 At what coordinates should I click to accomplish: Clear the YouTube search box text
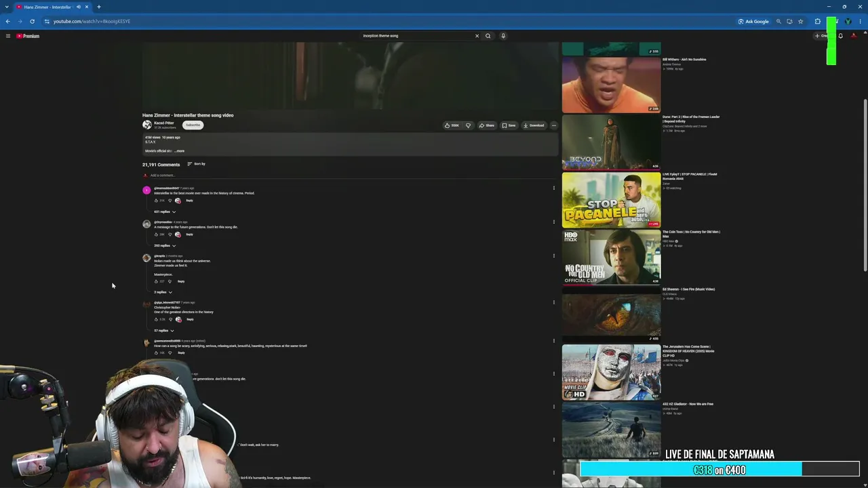click(477, 36)
